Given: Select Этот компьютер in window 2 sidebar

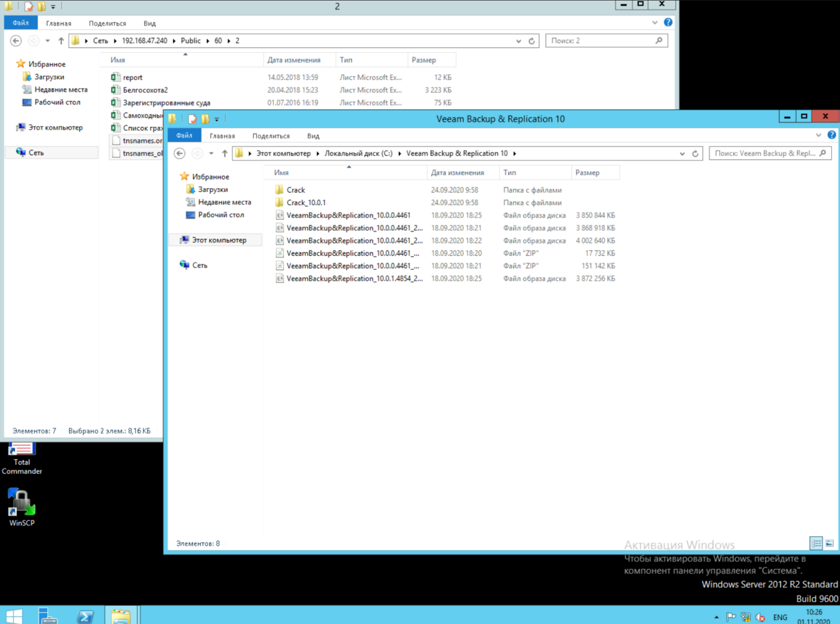Looking at the screenshot, I should (55, 127).
